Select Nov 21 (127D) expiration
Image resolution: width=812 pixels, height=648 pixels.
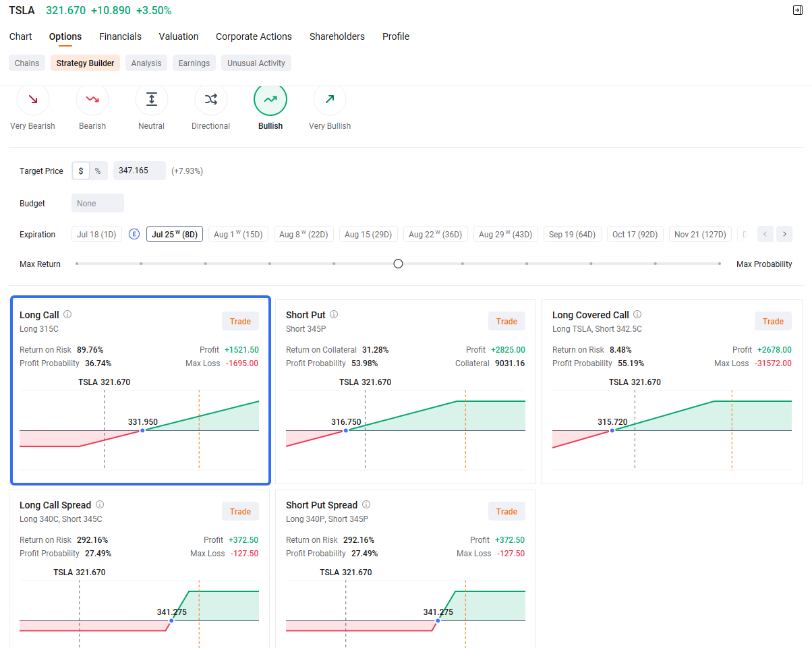coord(700,235)
